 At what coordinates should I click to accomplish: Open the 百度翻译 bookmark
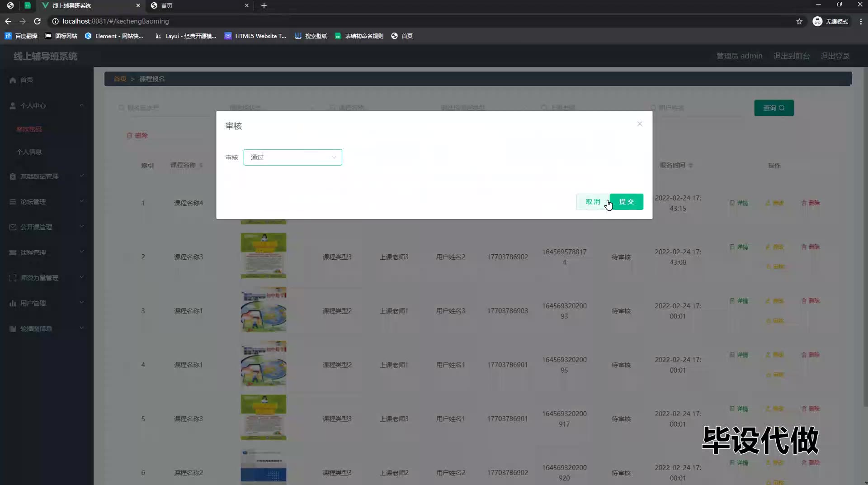[x=21, y=36]
